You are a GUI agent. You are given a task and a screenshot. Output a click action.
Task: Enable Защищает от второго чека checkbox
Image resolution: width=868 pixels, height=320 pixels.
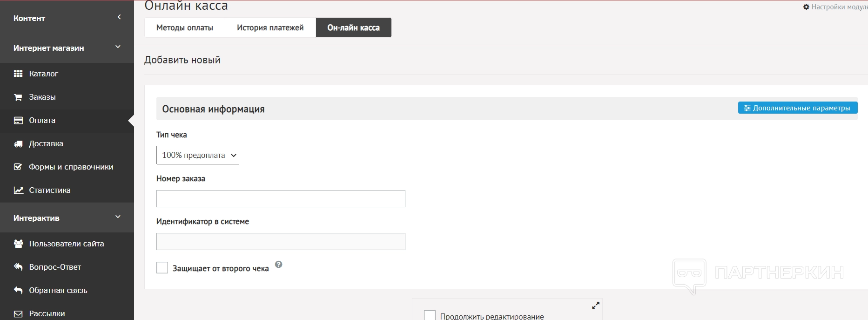[162, 268]
